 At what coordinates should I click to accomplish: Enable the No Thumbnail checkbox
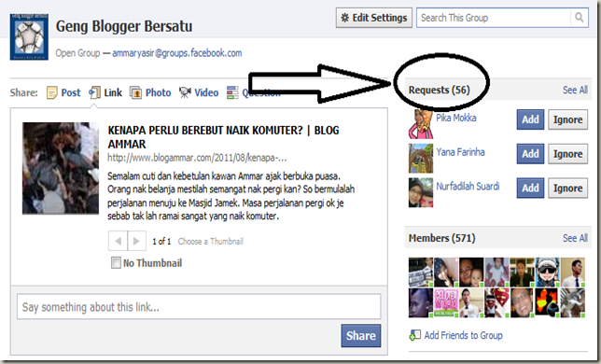[116, 263]
